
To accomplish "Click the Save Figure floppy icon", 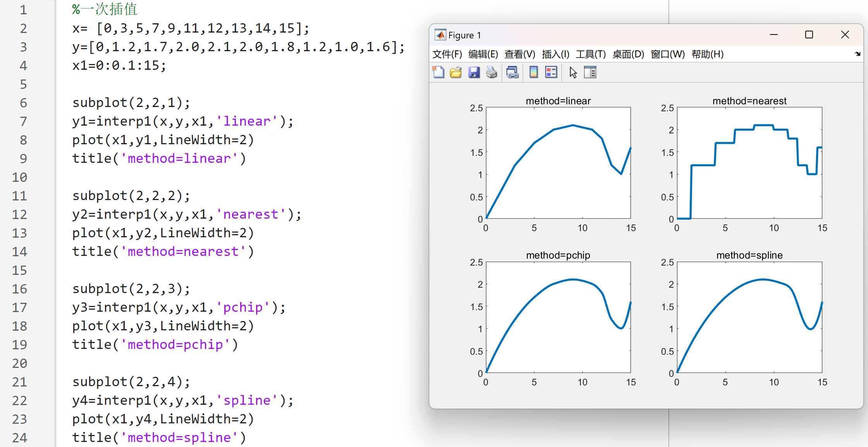I will [x=474, y=72].
